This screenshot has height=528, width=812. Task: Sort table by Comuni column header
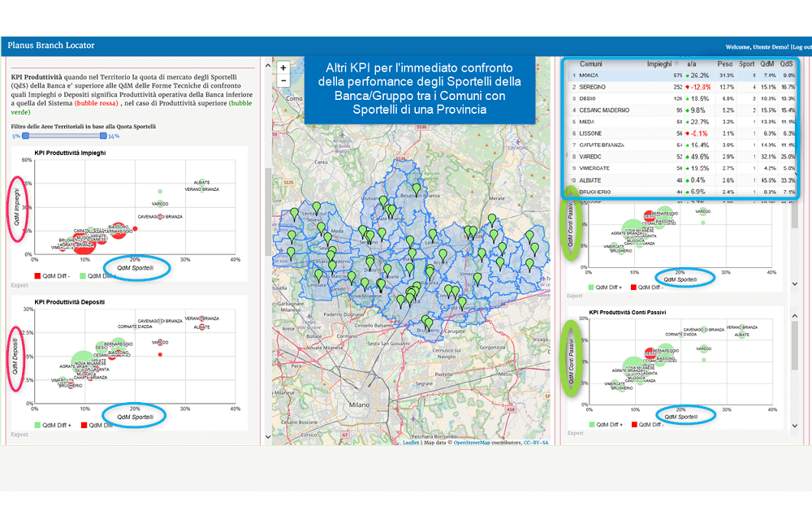591,63
